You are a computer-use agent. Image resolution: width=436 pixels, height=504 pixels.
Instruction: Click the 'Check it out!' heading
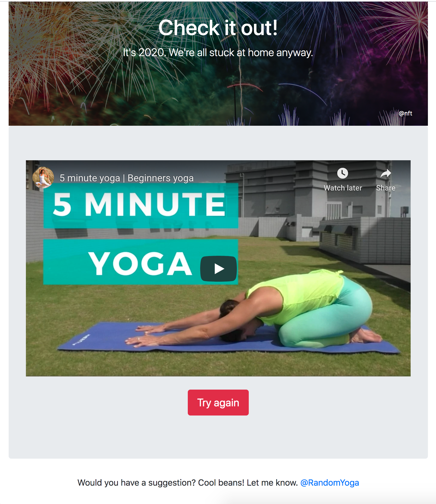(x=218, y=28)
